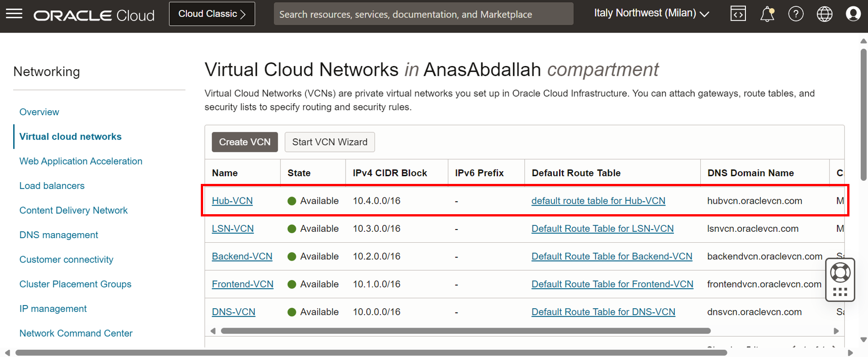This screenshot has height=357, width=868.
Task: Click Start VCN Wizard button
Action: (330, 142)
